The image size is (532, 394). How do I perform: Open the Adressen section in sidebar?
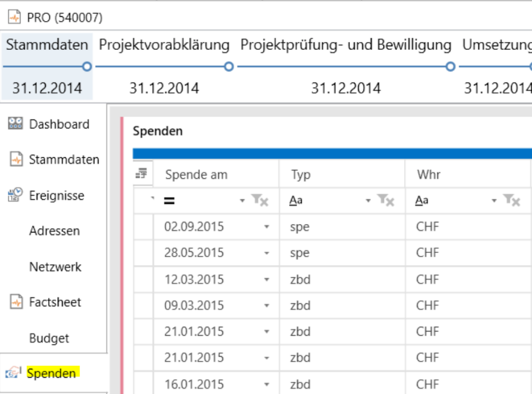[54, 231]
